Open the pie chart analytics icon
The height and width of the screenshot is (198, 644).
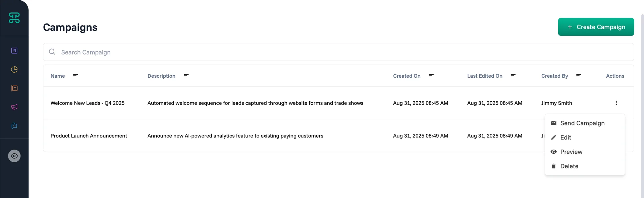click(x=14, y=69)
